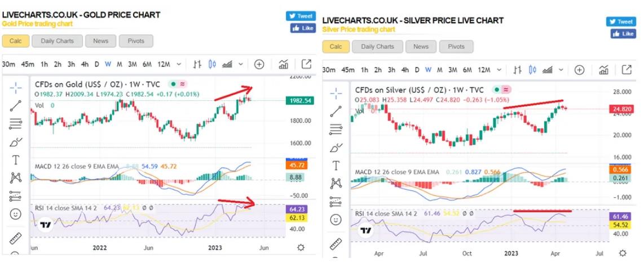Viewport: 644px width, 272px height.
Task: Like the silver price chart on Facebook
Action: (623, 34)
